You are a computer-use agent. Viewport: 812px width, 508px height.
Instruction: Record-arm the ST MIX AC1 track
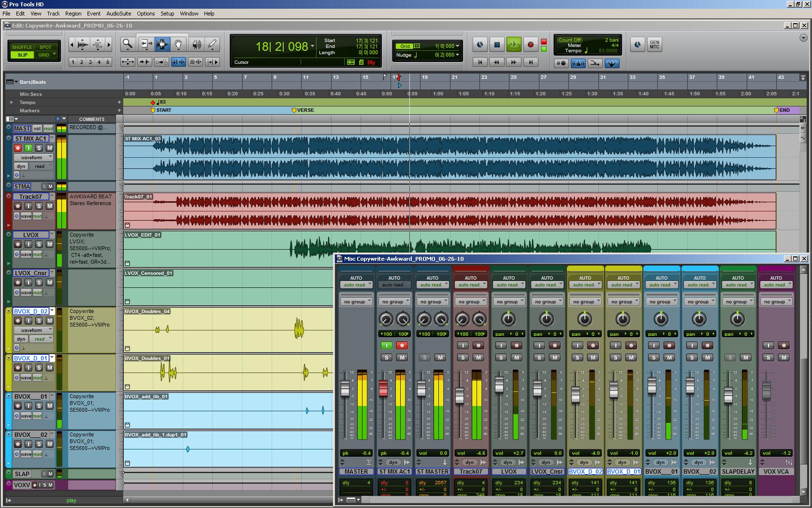[18, 148]
